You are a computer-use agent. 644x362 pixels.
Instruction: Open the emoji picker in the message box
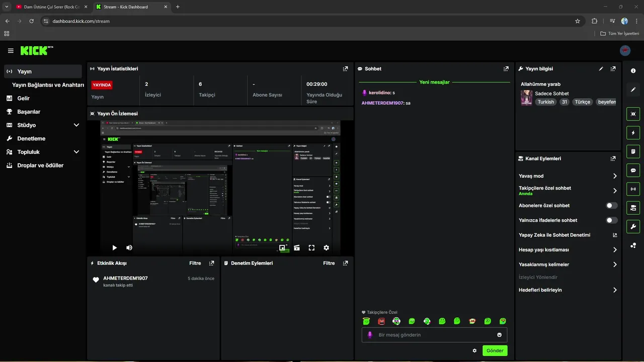(x=500, y=335)
